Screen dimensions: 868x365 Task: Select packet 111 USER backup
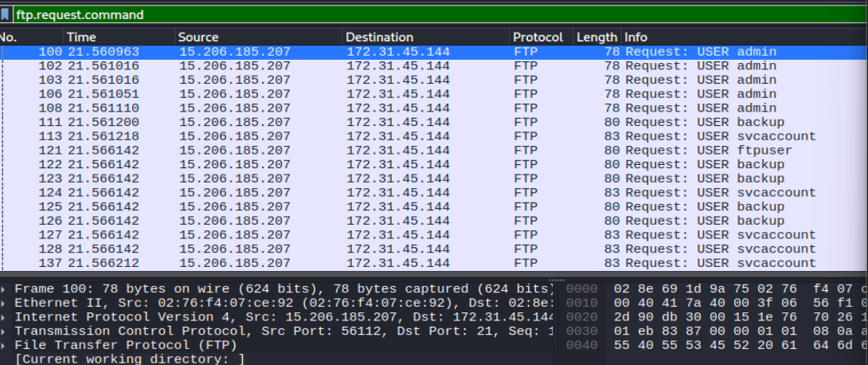click(x=434, y=123)
